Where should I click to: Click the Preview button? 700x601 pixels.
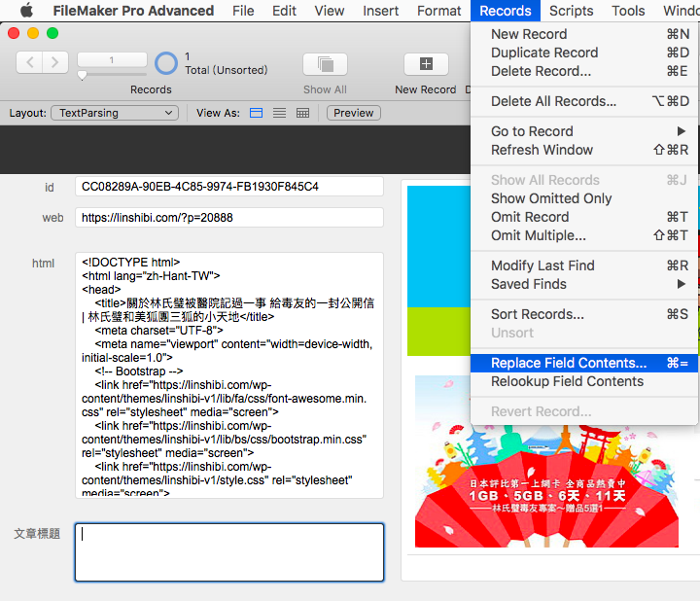click(354, 113)
